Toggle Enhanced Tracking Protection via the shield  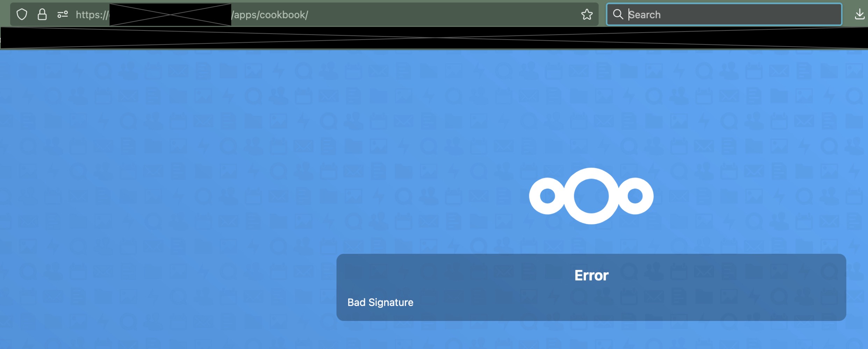click(x=22, y=14)
